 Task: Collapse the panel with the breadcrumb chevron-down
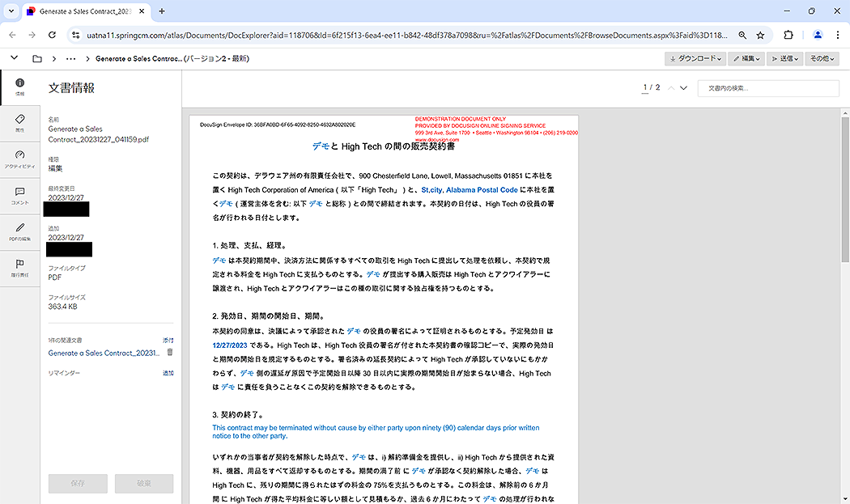pyautogui.click(x=14, y=58)
